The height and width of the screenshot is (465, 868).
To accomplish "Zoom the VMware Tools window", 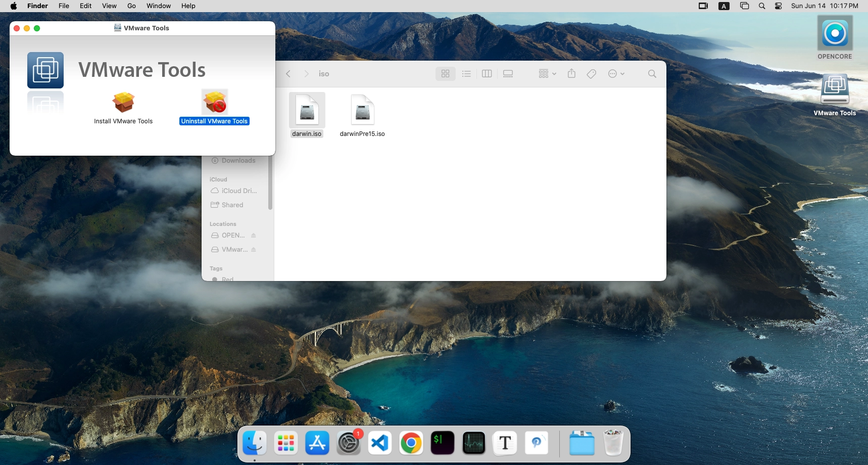I will (37, 28).
